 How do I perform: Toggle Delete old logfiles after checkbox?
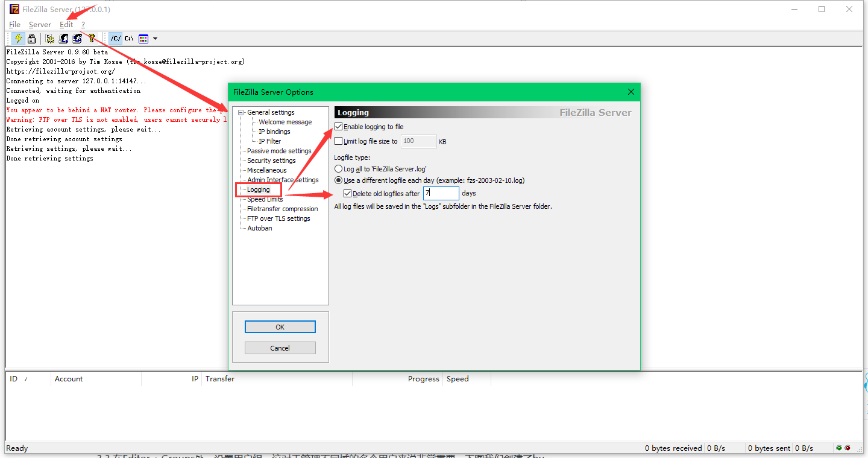[347, 194]
